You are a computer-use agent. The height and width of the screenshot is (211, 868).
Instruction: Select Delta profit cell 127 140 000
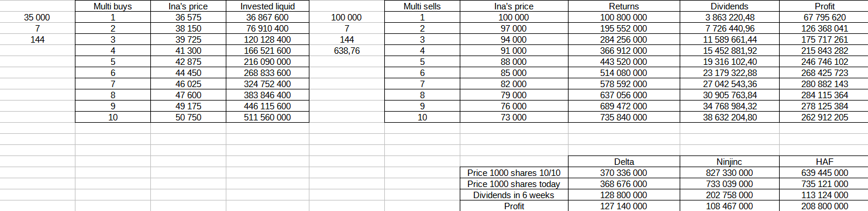coord(624,206)
